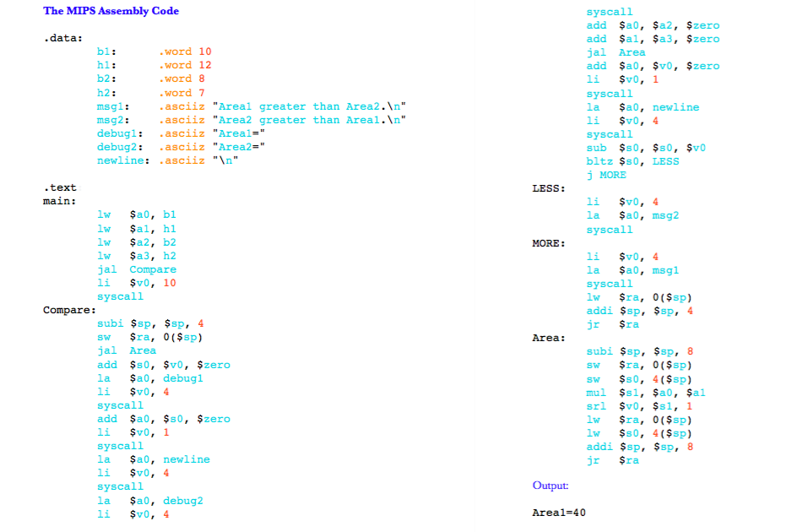The image size is (797, 532).
Task: Click the "b1: .word 10" declaration
Action: tap(154, 52)
